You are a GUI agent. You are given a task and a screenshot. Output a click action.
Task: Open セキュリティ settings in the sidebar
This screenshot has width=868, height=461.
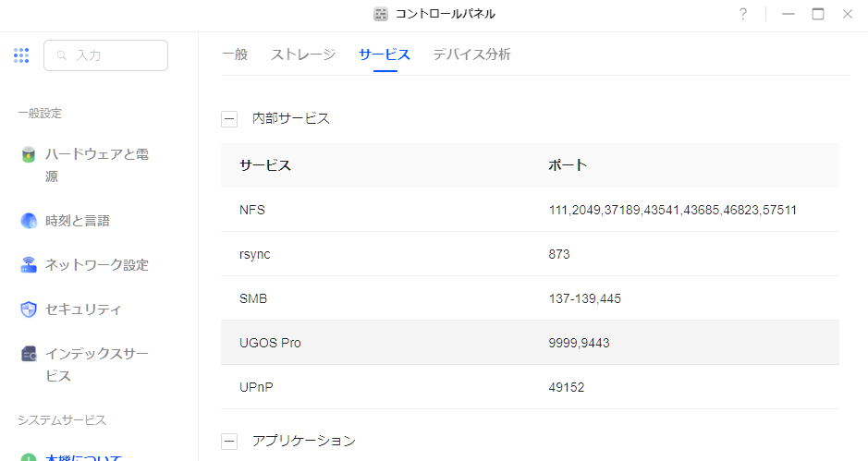point(83,309)
